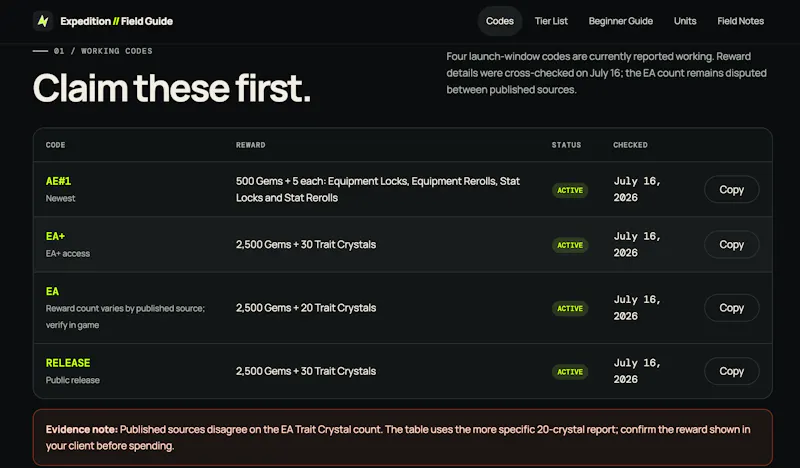Click the 'Claim these first.' heading
The height and width of the screenshot is (468, 800).
click(x=172, y=88)
